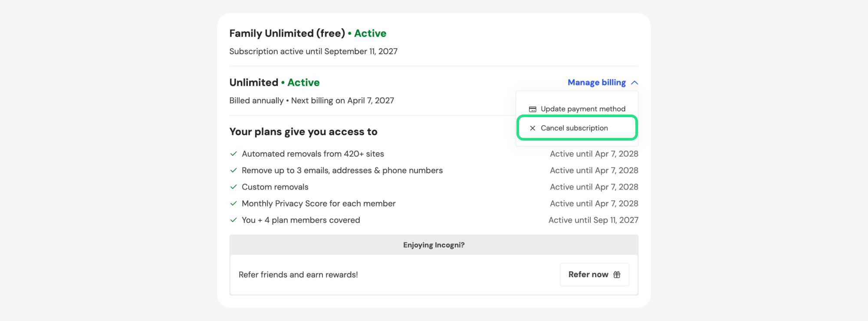Click Active until Apr 7, 2028 for Custom removals
Screen dimensions: 868x321
594,187
